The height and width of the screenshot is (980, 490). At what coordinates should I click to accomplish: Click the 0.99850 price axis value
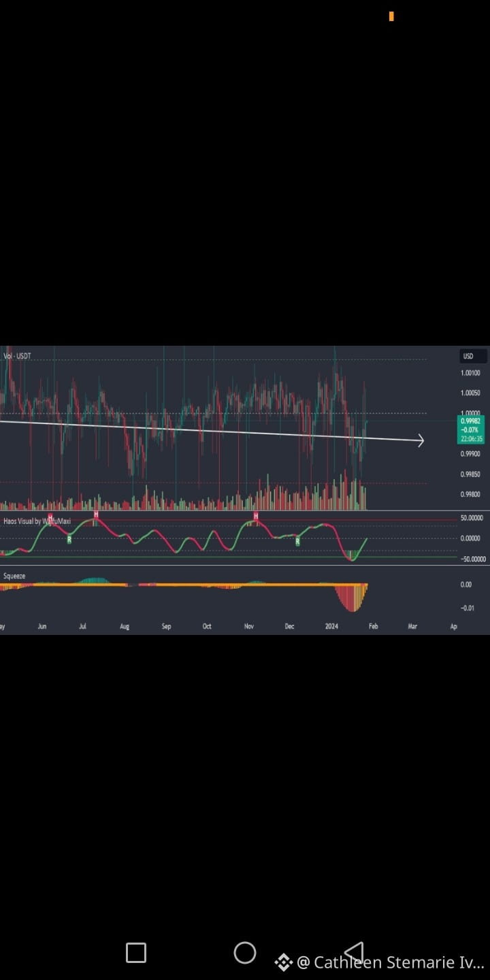tap(470, 474)
